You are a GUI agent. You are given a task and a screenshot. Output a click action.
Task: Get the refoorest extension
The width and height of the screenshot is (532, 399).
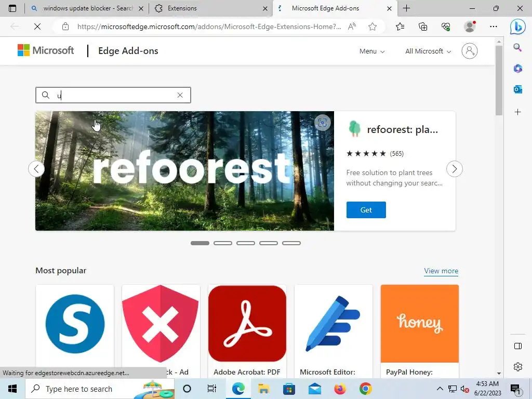[x=366, y=210]
